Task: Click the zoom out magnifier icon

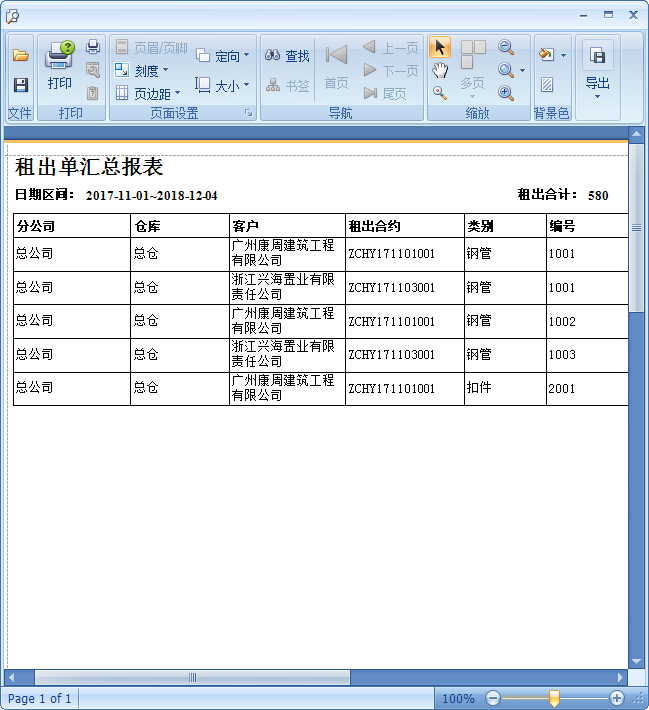Action: coord(506,47)
